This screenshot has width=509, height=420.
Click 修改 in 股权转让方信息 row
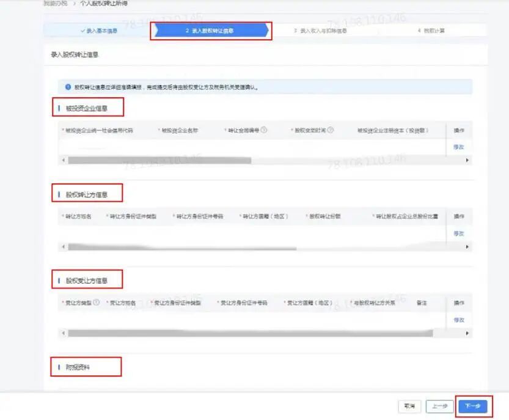459,234
